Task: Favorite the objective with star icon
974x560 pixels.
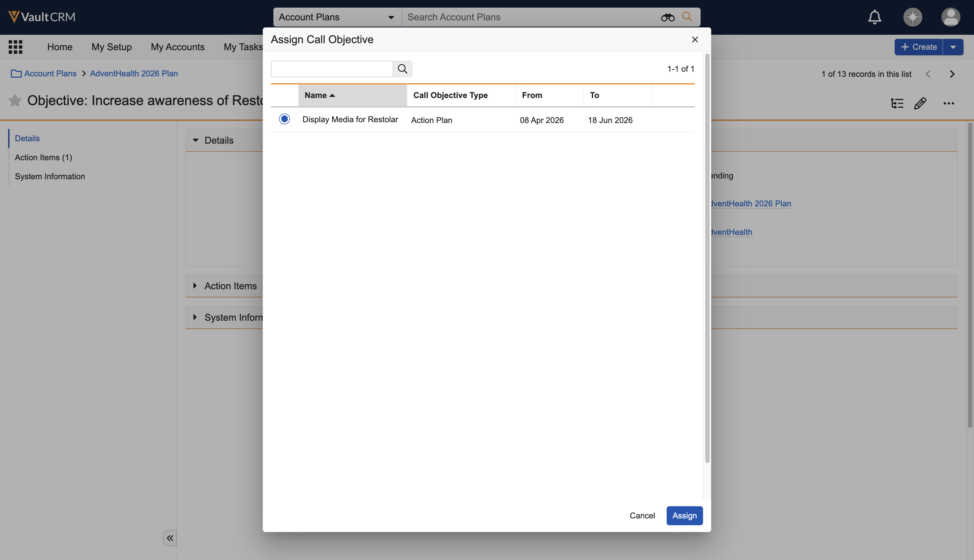Action: pos(15,100)
